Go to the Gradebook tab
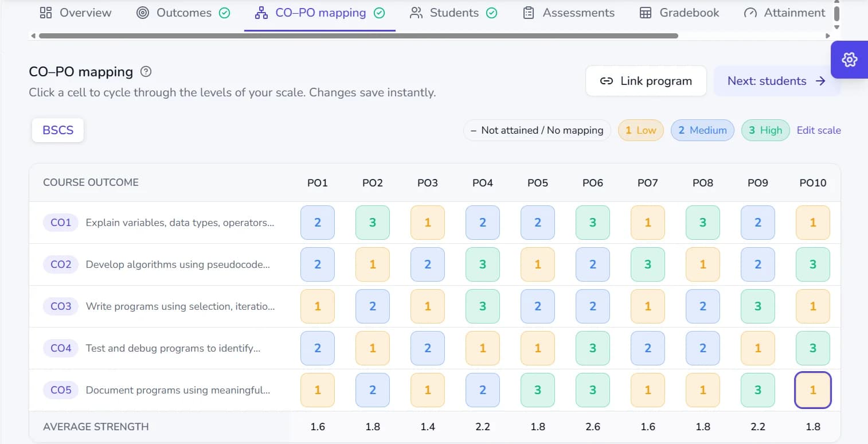Screen dimensions: 868x444 click(679, 13)
